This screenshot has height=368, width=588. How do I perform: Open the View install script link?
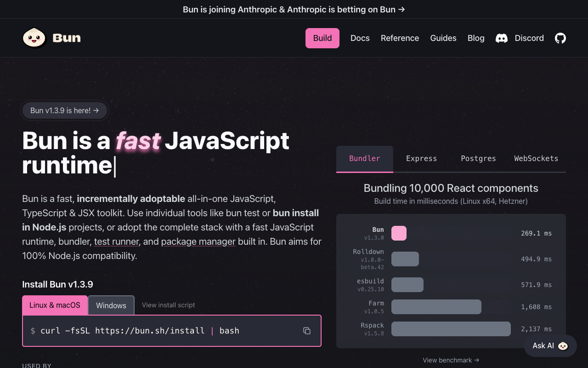click(x=168, y=305)
